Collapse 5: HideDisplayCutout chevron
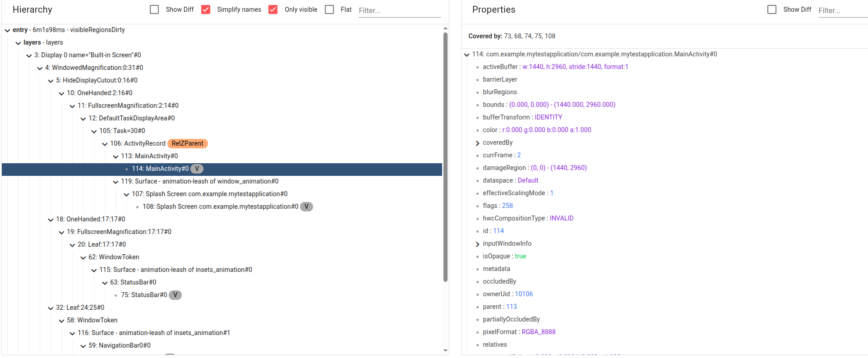This screenshot has width=868, height=358. tap(51, 81)
